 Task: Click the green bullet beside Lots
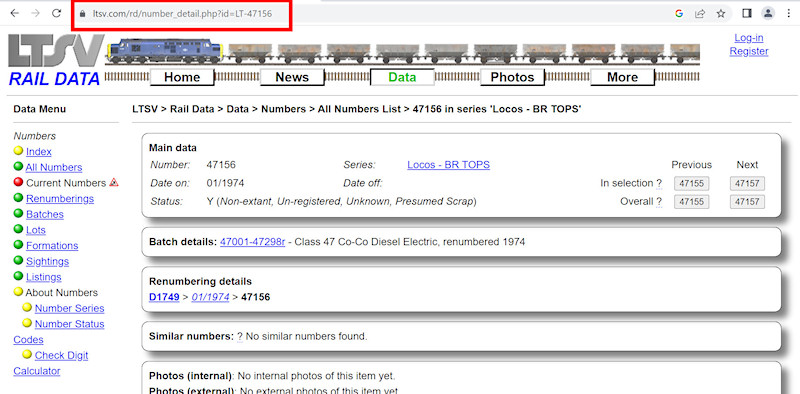coord(18,229)
